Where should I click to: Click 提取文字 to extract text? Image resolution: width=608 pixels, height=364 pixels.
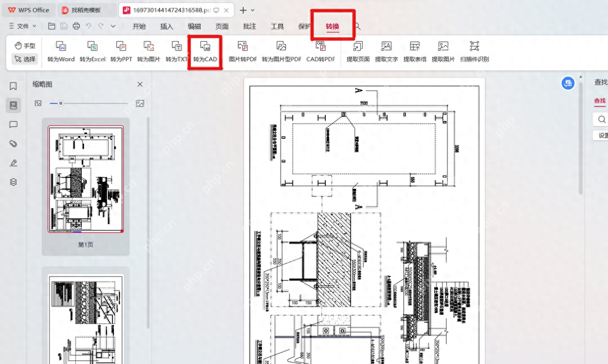tap(387, 52)
